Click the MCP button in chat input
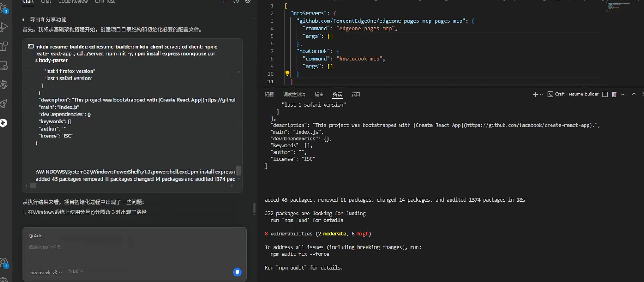This screenshot has width=644, height=282. point(75,271)
